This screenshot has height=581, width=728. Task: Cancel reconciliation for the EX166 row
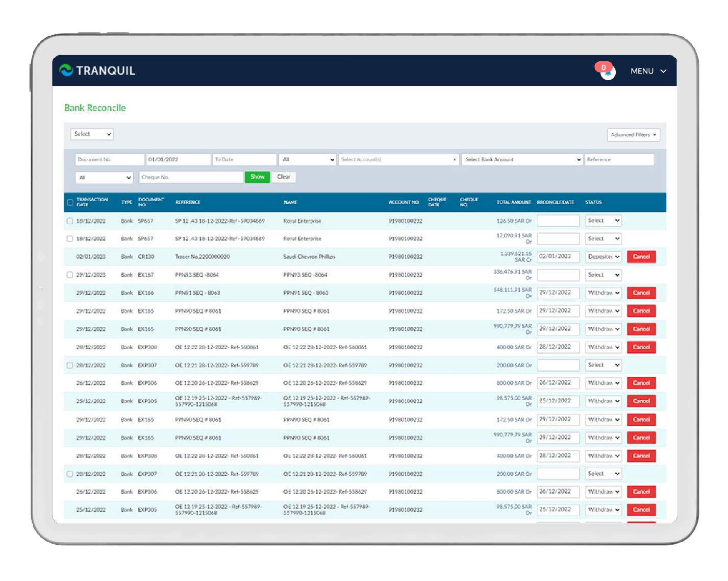pos(641,293)
